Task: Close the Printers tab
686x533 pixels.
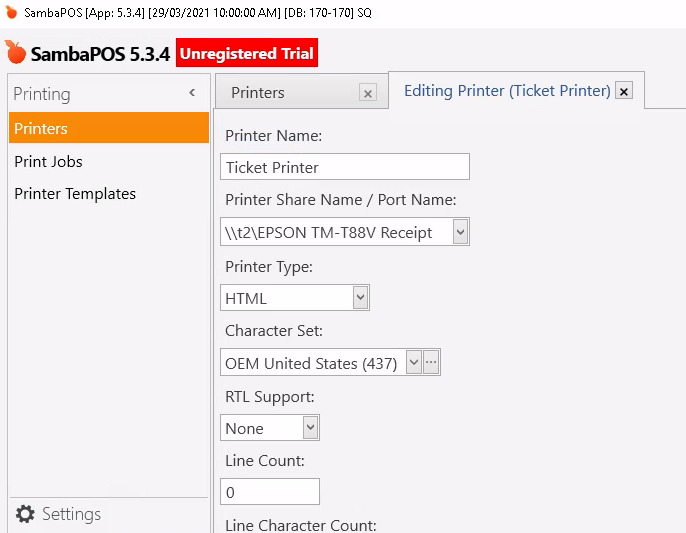Action: click(368, 93)
